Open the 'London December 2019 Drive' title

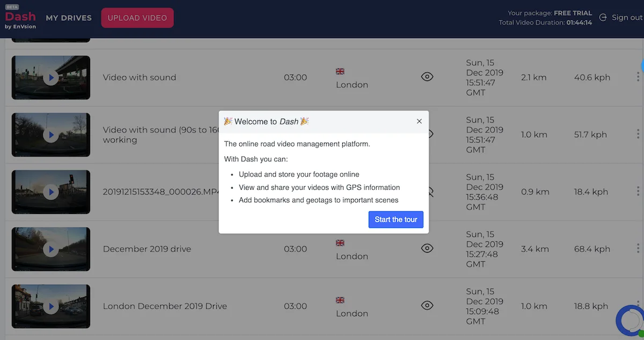(165, 306)
